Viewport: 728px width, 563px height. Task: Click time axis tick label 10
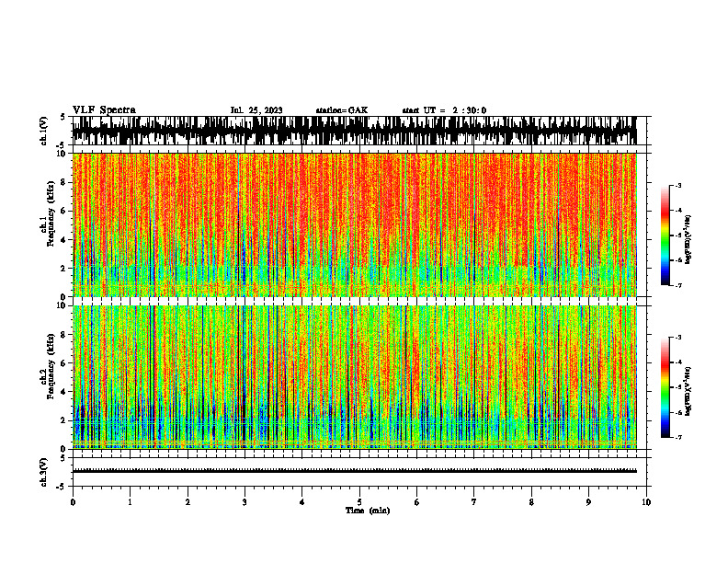click(x=646, y=502)
